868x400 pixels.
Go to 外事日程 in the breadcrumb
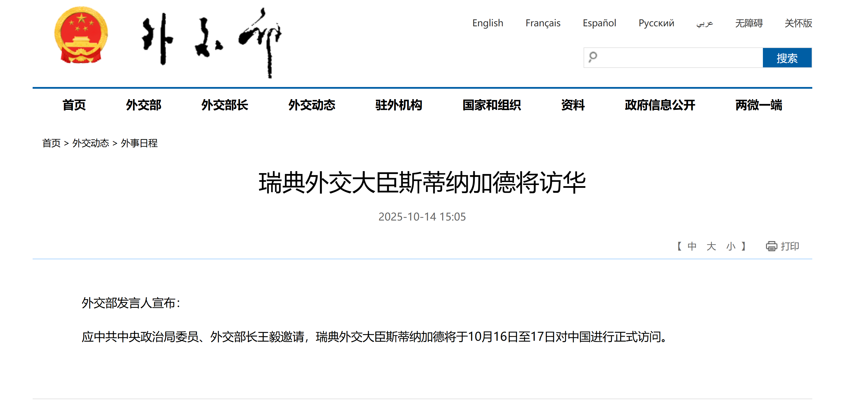click(139, 143)
